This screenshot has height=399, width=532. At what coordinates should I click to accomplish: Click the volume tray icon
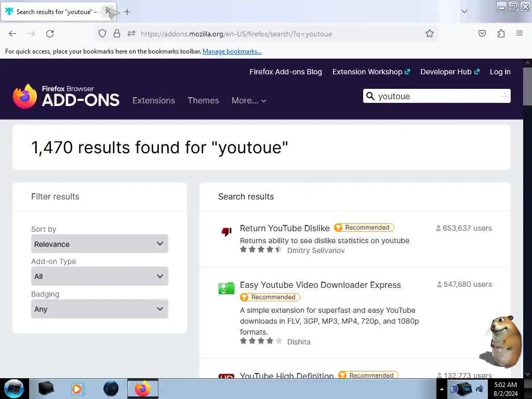[x=480, y=389]
